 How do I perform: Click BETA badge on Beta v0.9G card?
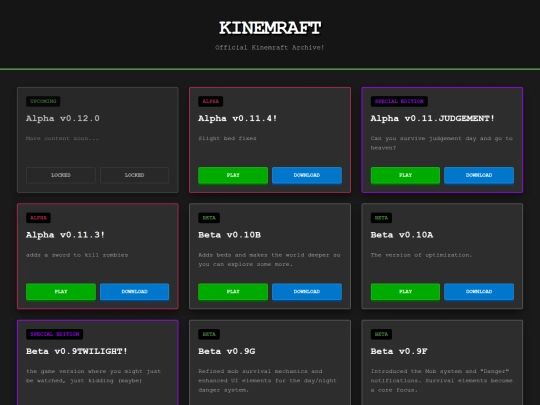pyautogui.click(x=209, y=334)
